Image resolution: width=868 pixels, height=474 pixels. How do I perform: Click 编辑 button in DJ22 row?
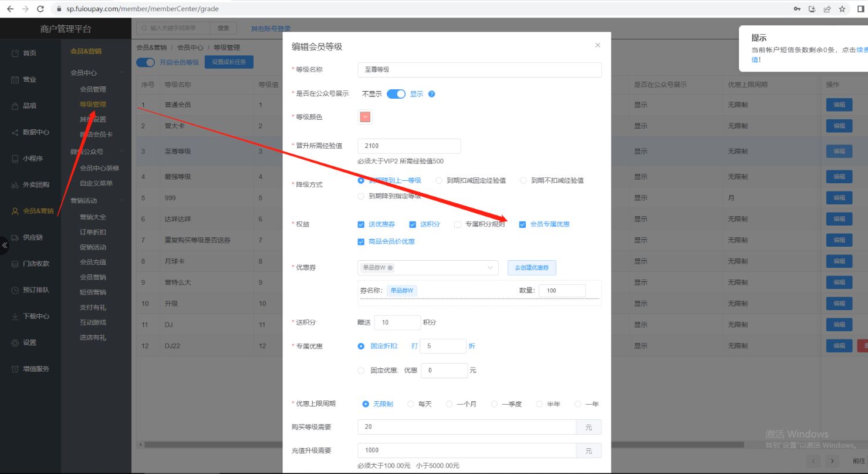click(839, 346)
